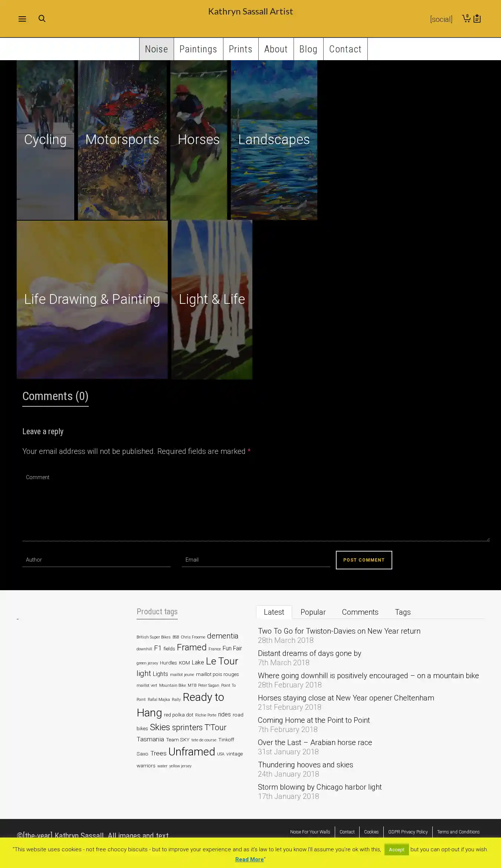The width and height of the screenshot is (501, 868).
Task: Focus the Comment text area
Action: coord(256,505)
